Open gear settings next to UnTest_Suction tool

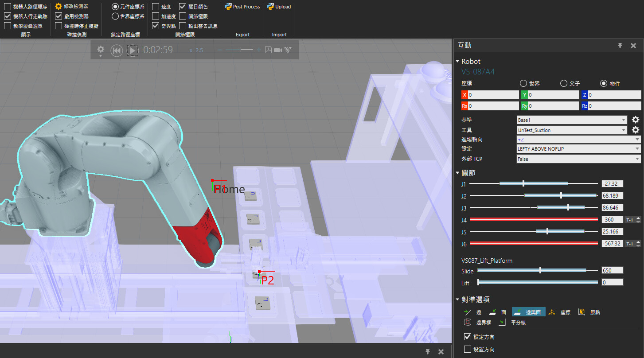[x=635, y=130]
